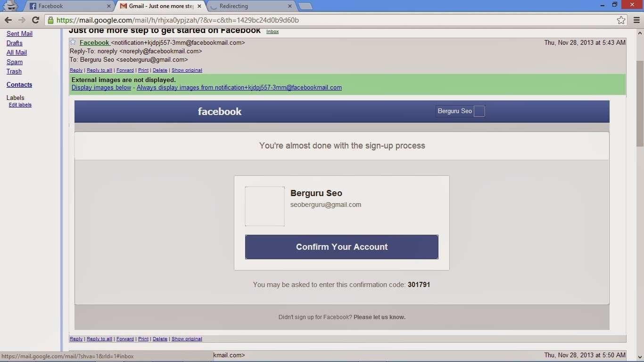This screenshot has width=644, height=362.
Task: Switch to the Redirecting tab
Action: tap(251, 6)
